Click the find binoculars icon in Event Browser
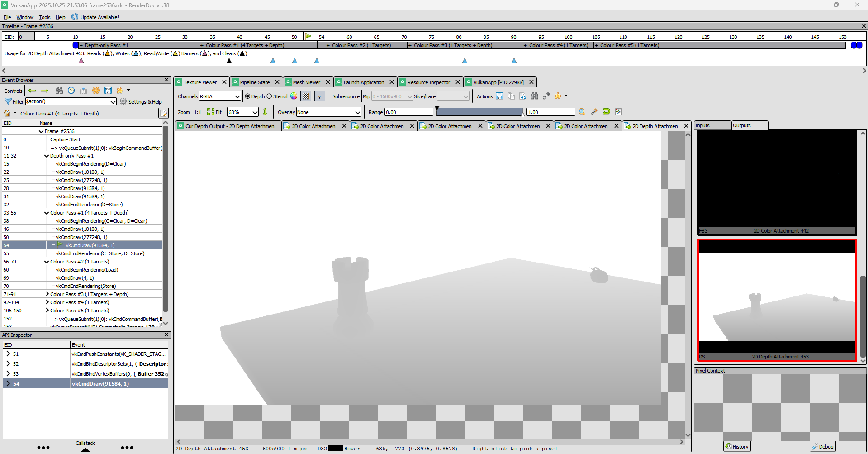 click(59, 91)
